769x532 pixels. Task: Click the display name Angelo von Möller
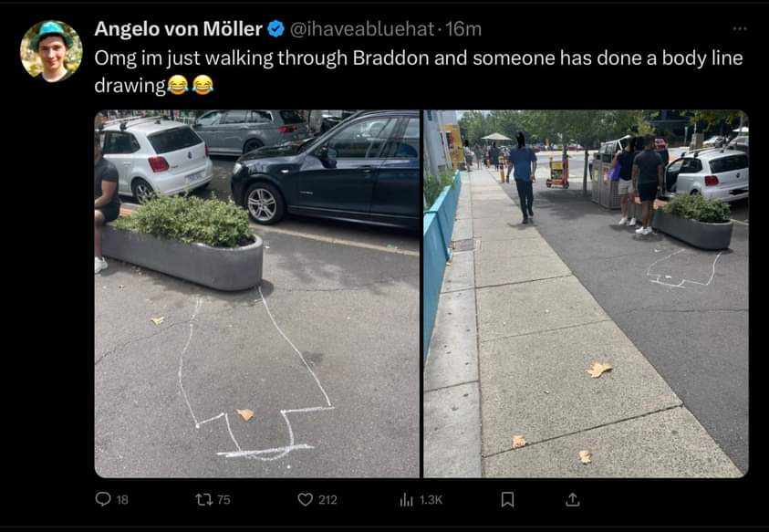[x=178, y=29]
